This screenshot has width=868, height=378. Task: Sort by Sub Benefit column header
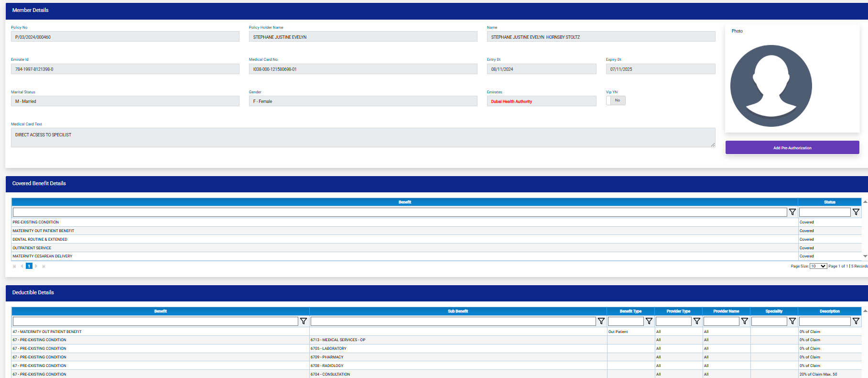457,311
